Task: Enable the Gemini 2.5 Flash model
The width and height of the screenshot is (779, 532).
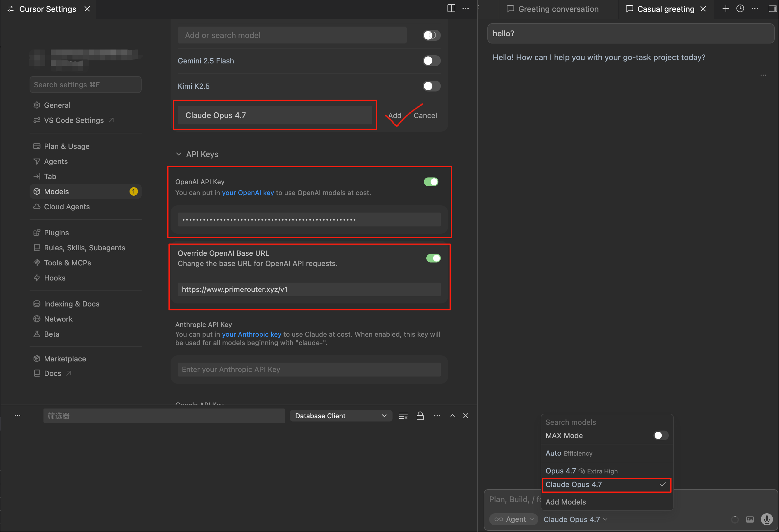Action: click(x=431, y=61)
